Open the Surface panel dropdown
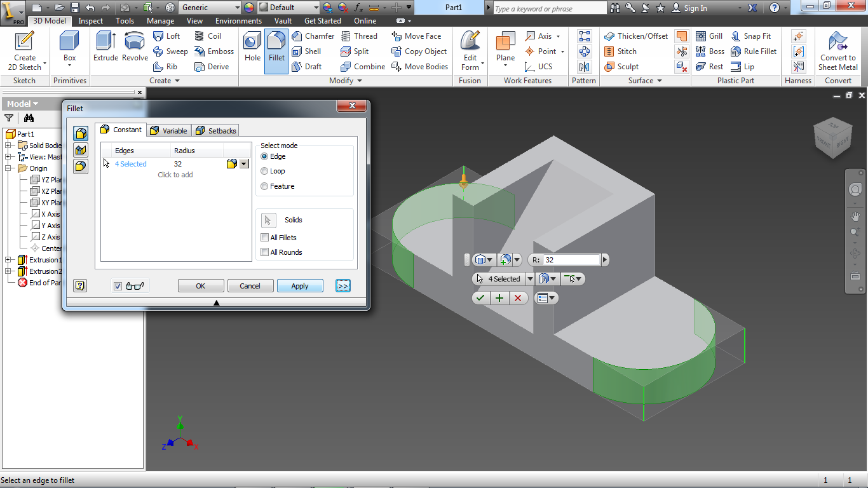The height and width of the screenshot is (488, 868). click(659, 81)
